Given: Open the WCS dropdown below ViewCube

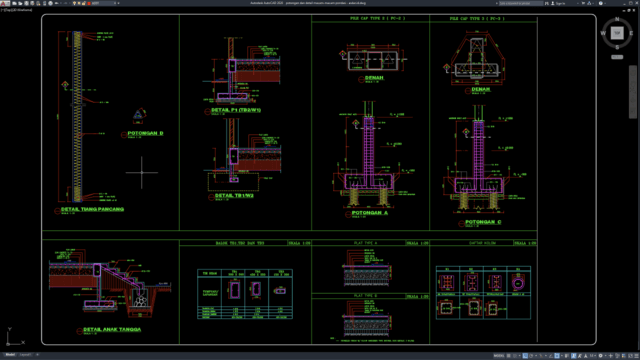Looking at the screenshot, I should pos(617,57).
